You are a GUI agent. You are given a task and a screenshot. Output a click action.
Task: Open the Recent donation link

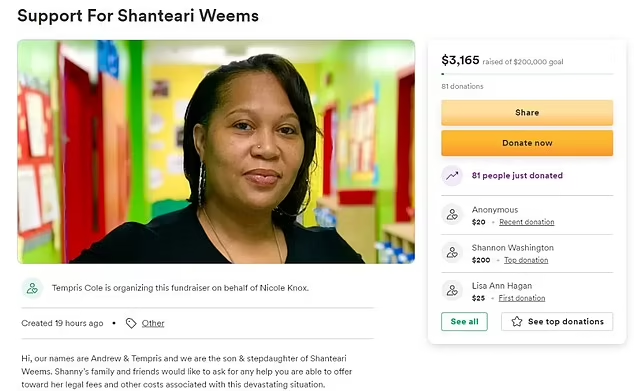click(526, 222)
